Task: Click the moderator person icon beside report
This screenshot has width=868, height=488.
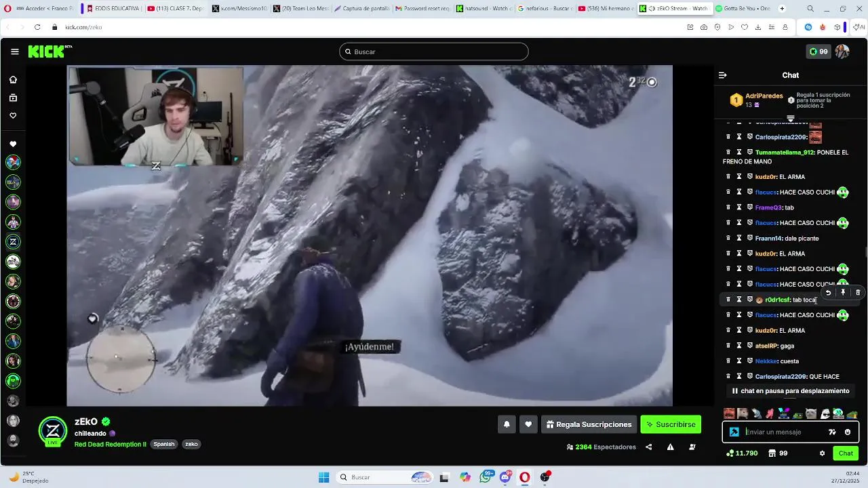Action: (692, 447)
